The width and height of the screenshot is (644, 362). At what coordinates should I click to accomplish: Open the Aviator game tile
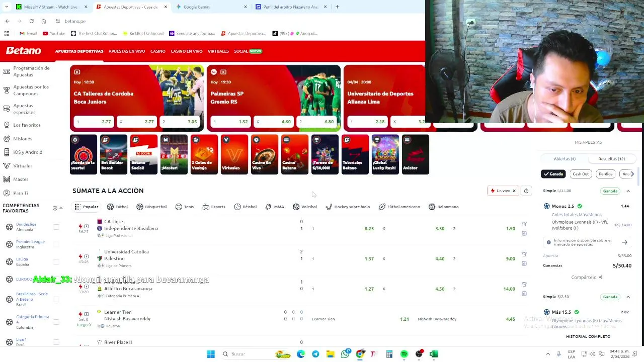(x=416, y=154)
